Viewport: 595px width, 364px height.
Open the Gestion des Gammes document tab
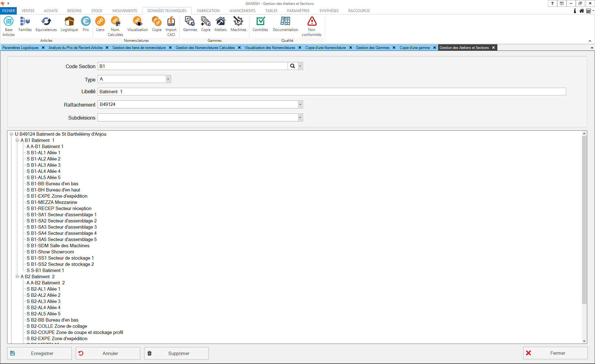(x=372, y=48)
